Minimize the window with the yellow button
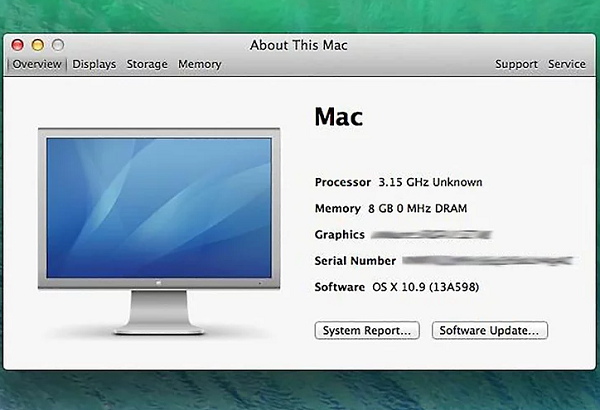This screenshot has height=410, width=600. pos(38,45)
